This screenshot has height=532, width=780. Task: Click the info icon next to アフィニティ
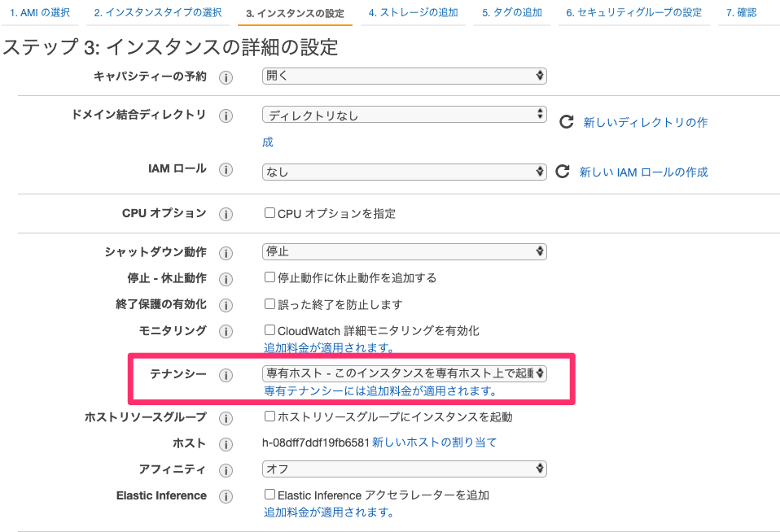tap(226, 469)
